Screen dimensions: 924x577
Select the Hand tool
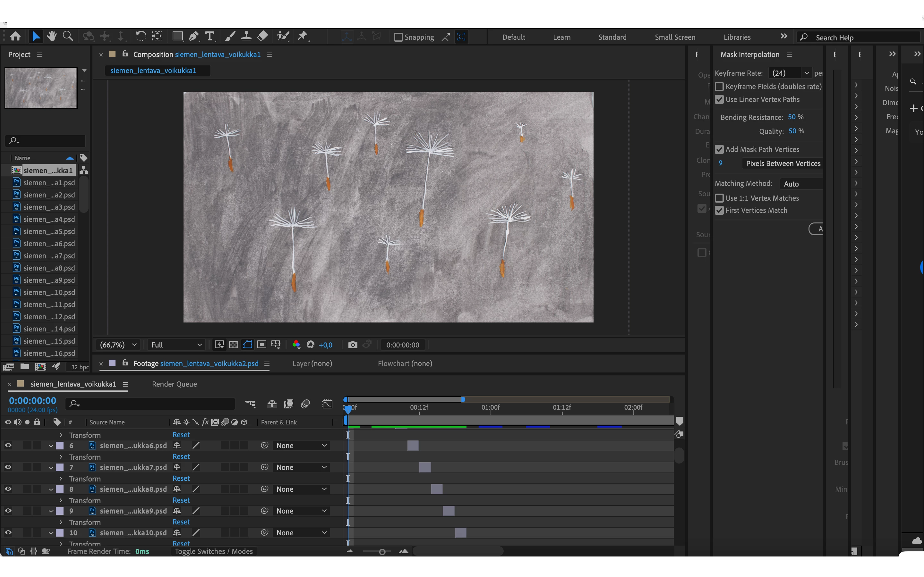point(52,37)
